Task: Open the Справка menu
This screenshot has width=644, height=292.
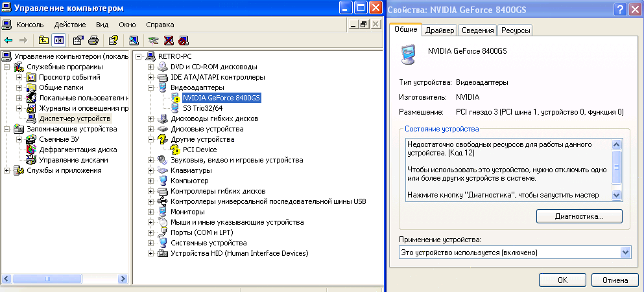Action: coord(160,25)
